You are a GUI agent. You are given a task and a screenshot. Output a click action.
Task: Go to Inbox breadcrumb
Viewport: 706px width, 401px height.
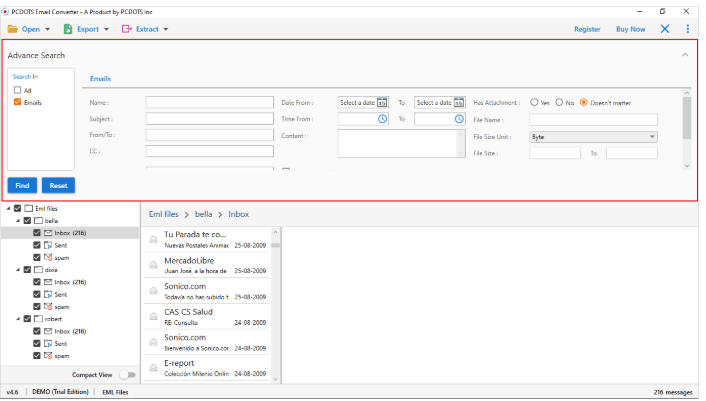pyautogui.click(x=239, y=214)
